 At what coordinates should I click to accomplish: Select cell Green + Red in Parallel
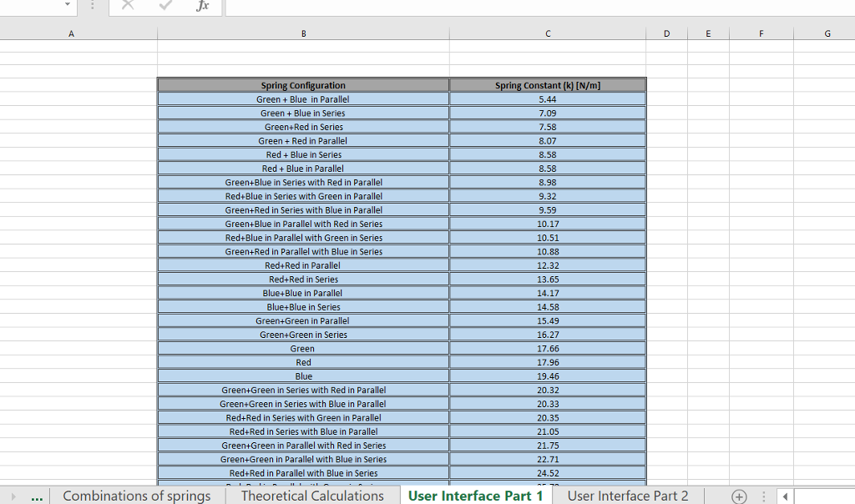303,140
